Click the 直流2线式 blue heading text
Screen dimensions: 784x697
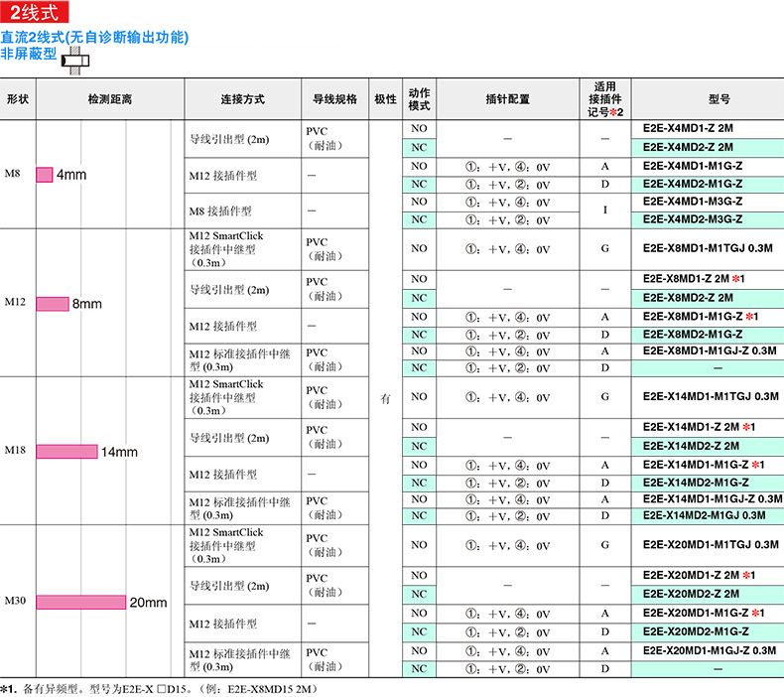click(94, 38)
